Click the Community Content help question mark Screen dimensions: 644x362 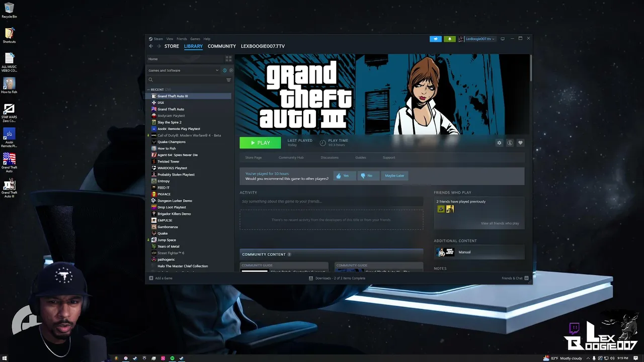point(289,254)
